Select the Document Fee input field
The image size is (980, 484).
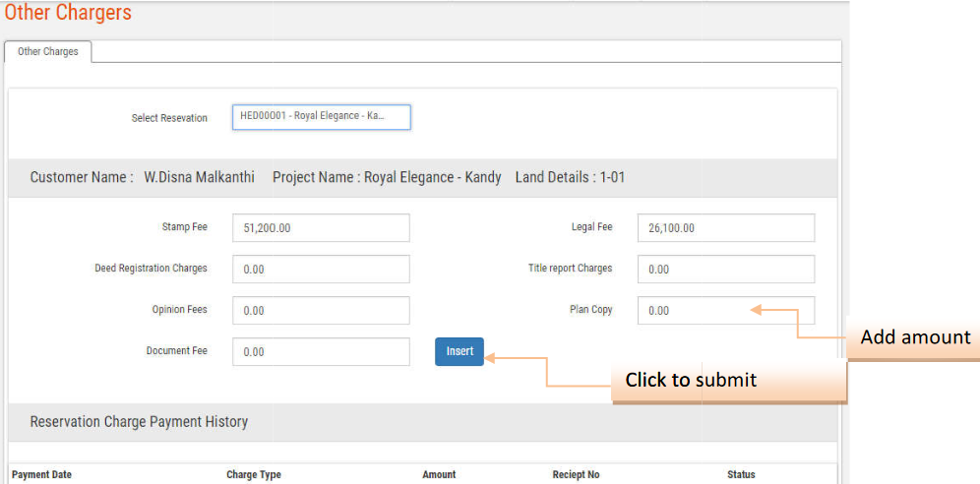tap(321, 352)
